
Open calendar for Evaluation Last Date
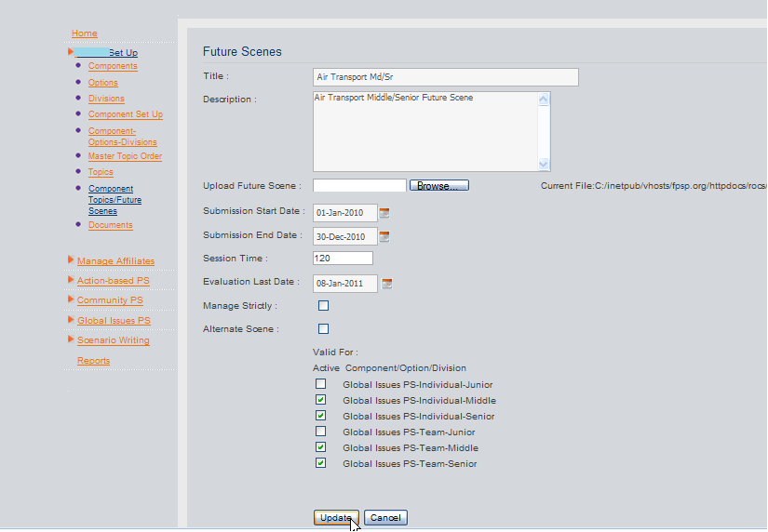tap(387, 284)
